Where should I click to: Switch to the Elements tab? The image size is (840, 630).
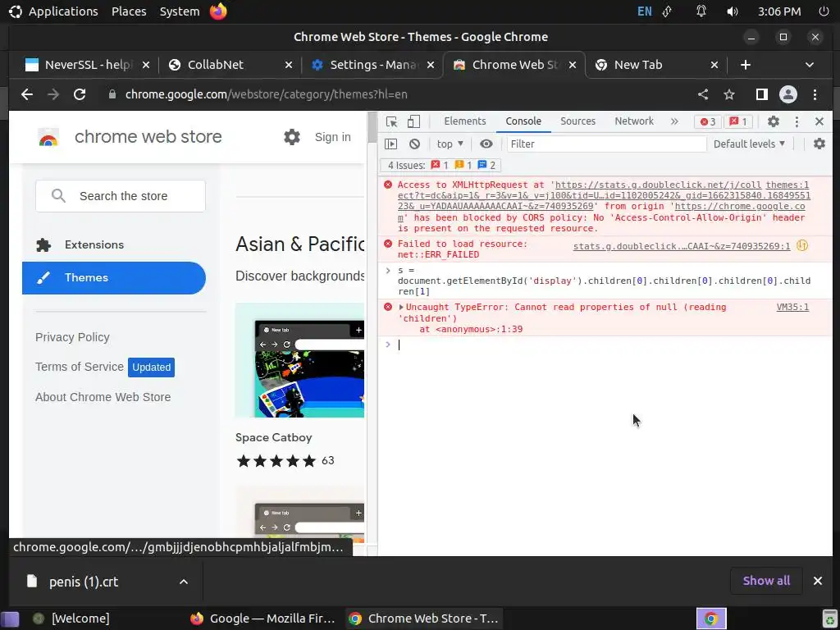click(464, 121)
